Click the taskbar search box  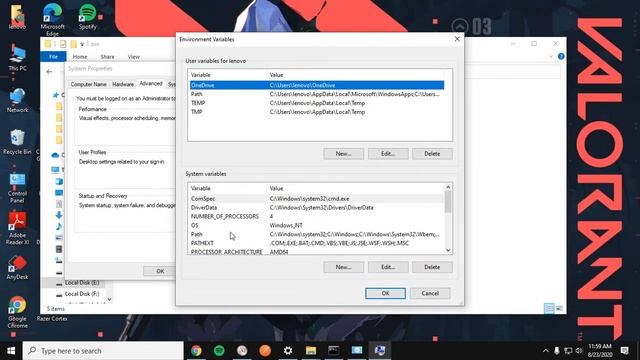103,351
